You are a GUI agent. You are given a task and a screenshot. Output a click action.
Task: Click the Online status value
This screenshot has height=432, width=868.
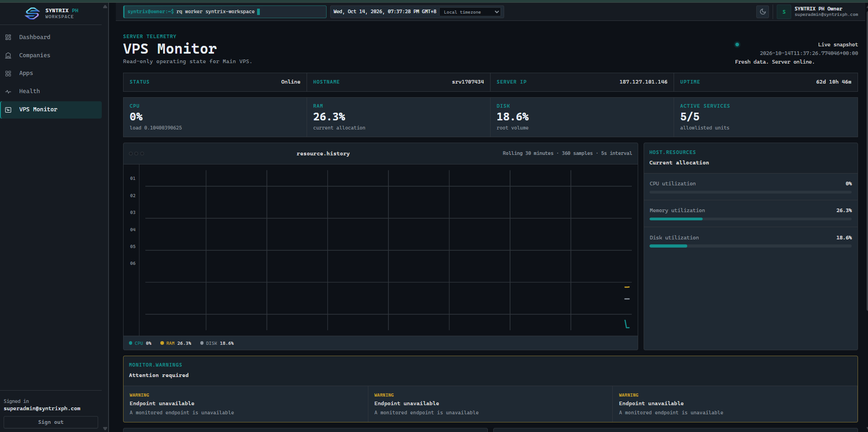pyautogui.click(x=291, y=82)
